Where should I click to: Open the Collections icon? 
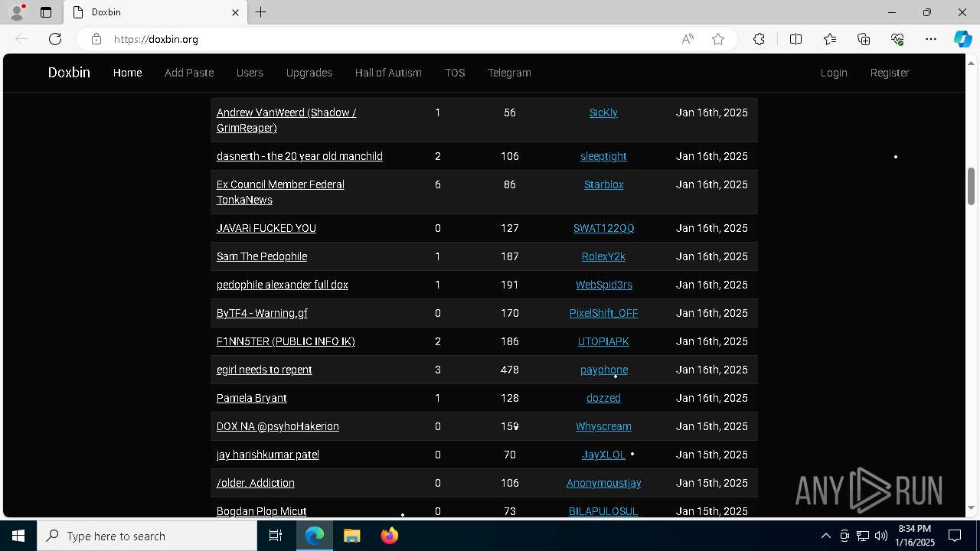pyautogui.click(x=864, y=39)
